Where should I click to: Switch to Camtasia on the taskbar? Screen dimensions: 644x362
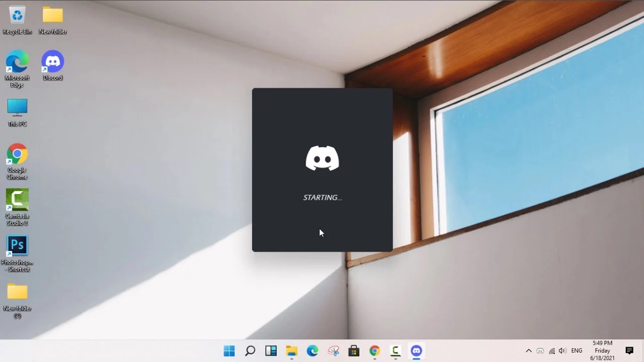click(x=395, y=351)
